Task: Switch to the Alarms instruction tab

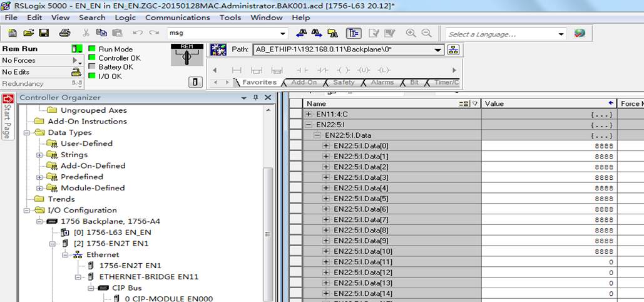Action: click(382, 82)
